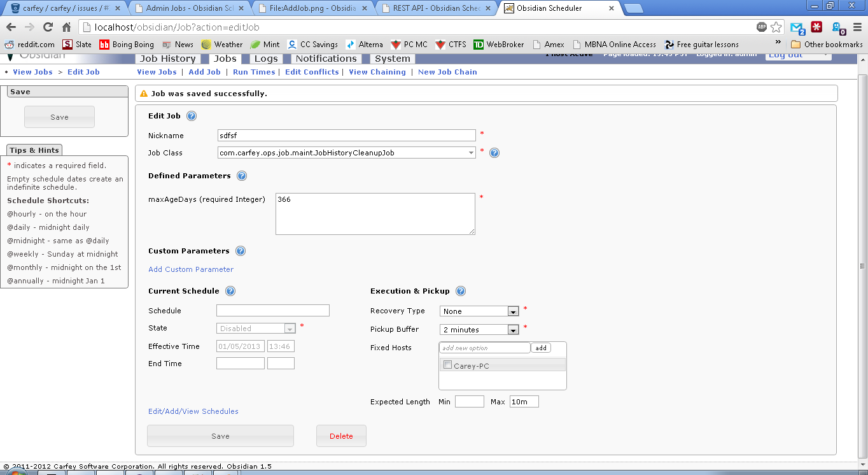Click Execution & Pickup help icon

pos(461,291)
